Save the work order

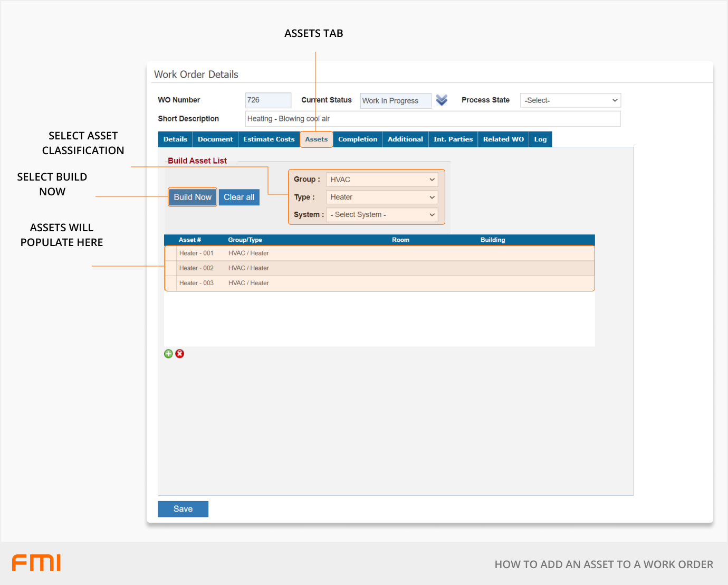pyautogui.click(x=183, y=509)
